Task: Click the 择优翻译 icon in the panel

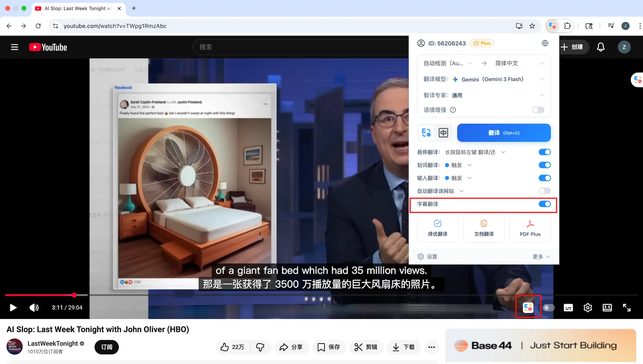Action: click(438, 228)
